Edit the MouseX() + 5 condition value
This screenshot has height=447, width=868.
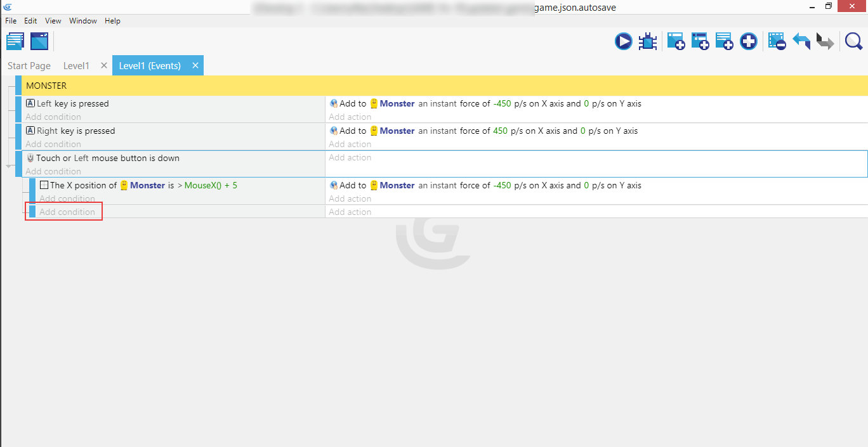click(x=211, y=185)
